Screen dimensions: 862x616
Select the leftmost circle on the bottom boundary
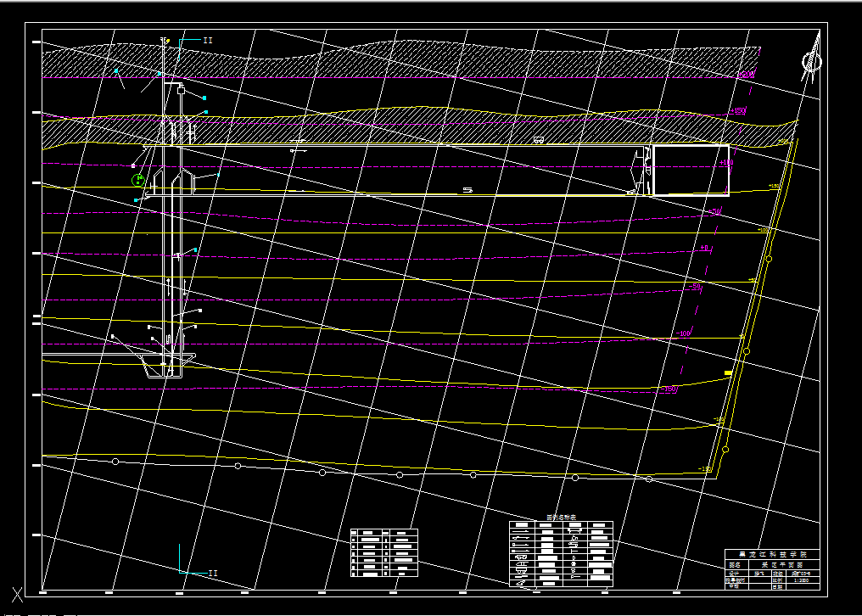(115, 462)
